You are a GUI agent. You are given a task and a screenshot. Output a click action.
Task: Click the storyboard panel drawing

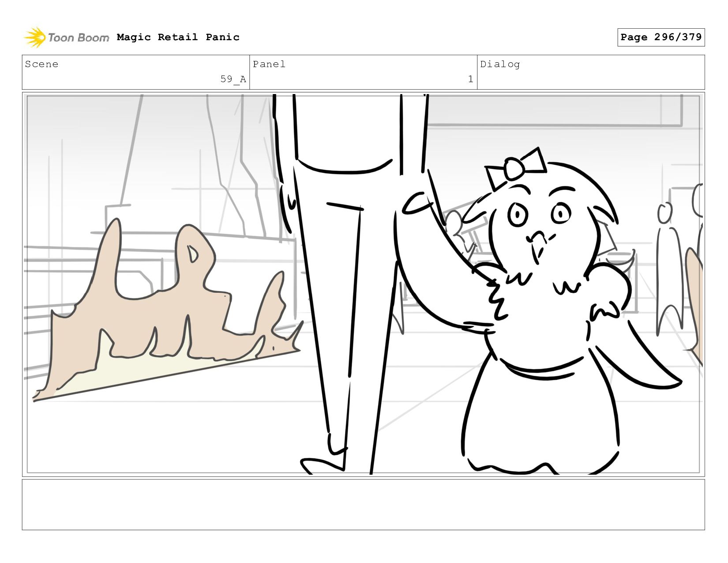click(364, 284)
